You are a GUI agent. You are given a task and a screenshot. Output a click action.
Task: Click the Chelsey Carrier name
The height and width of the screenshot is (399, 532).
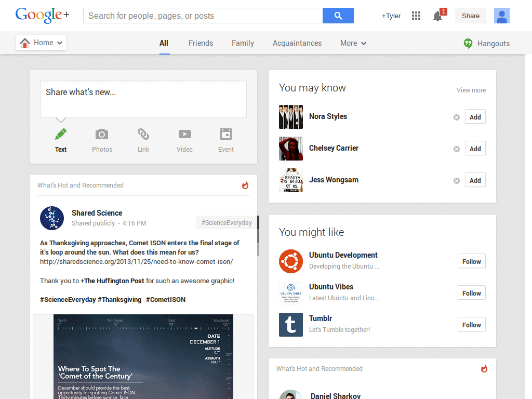pyautogui.click(x=334, y=148)
